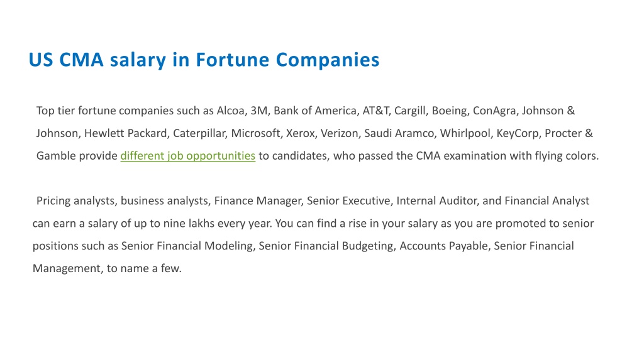
Task: Click the word 'KeyCorp' in first paragraph
Action: (518, 133)
